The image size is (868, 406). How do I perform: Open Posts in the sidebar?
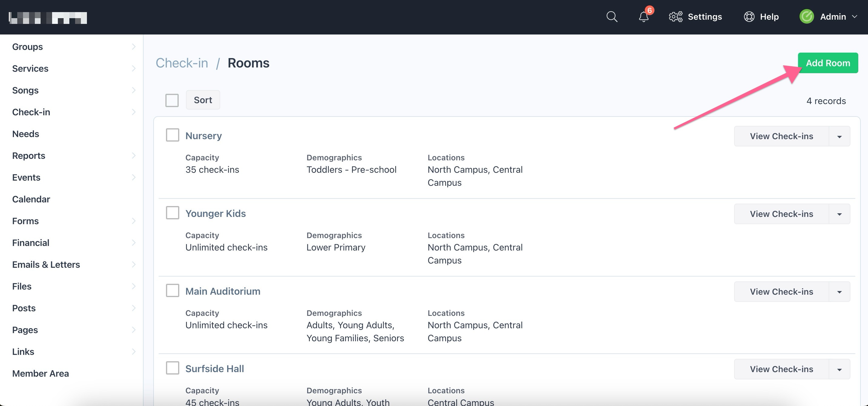24,308
